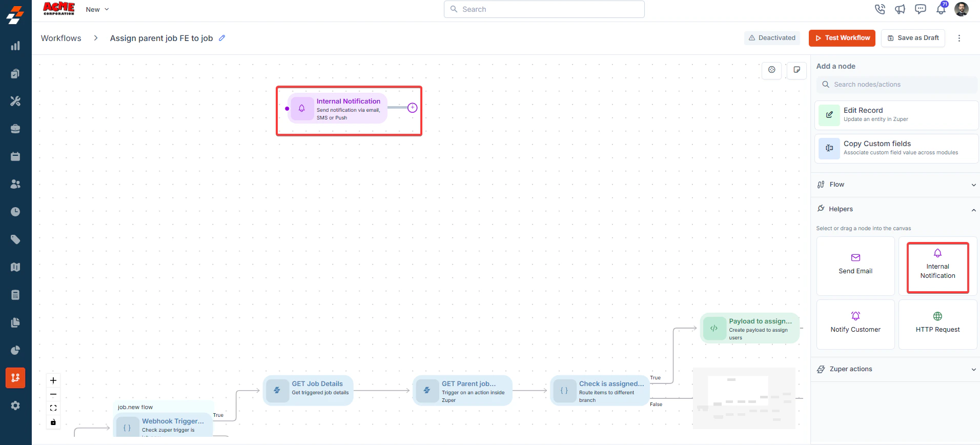Click the Deactivated status badge
Image resolution: width=980 pixels, height=445 pixels.
(772, 38)
